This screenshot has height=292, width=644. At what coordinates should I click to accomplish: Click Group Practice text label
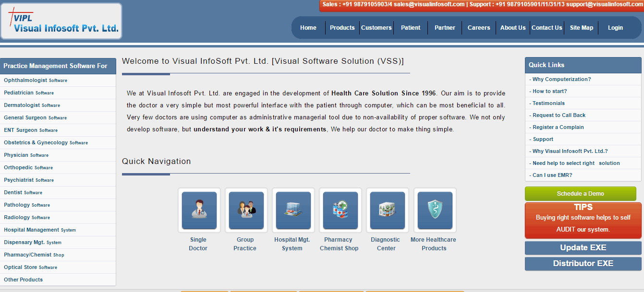pos(245,244)
